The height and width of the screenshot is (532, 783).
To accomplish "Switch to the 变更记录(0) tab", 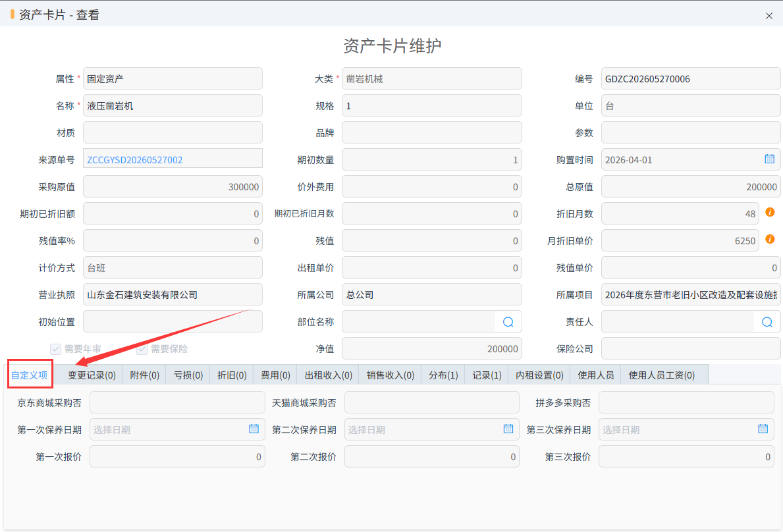I will 92,375.
